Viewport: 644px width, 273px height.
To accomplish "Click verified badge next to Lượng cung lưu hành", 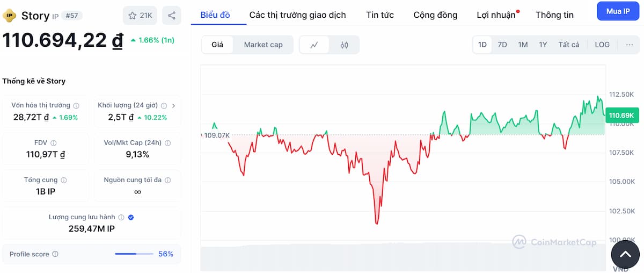I will 131,217.
